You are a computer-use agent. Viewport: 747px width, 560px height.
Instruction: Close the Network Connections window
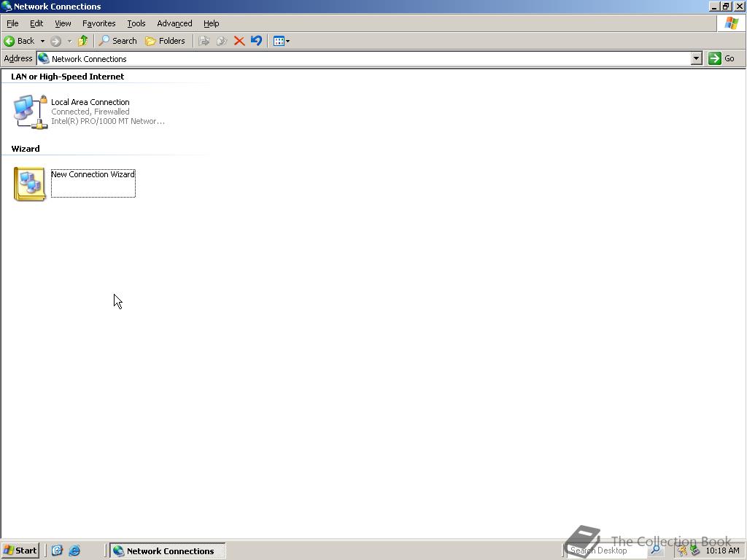click(x=739, y=6)
